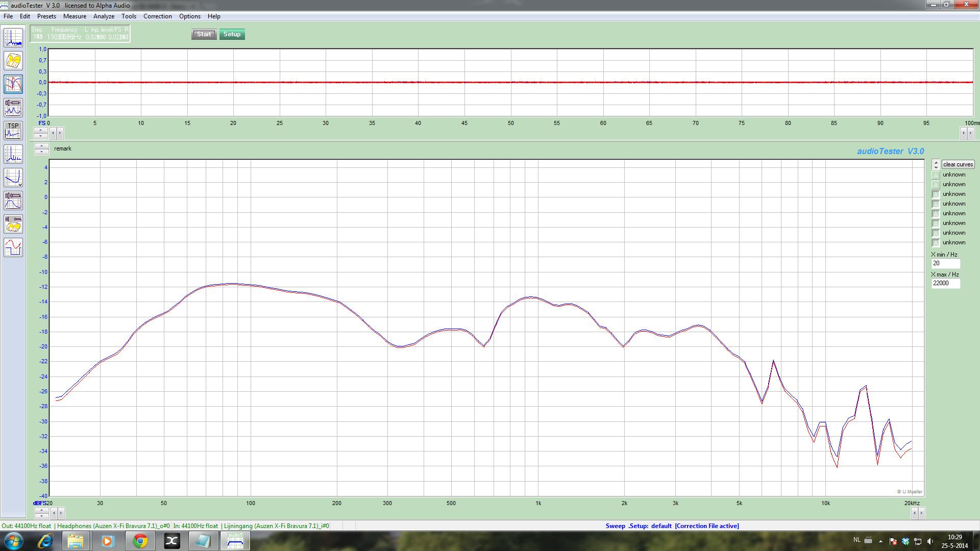Select the frequency sweep measurement icon
980x551 pixels.
point(13,84)
